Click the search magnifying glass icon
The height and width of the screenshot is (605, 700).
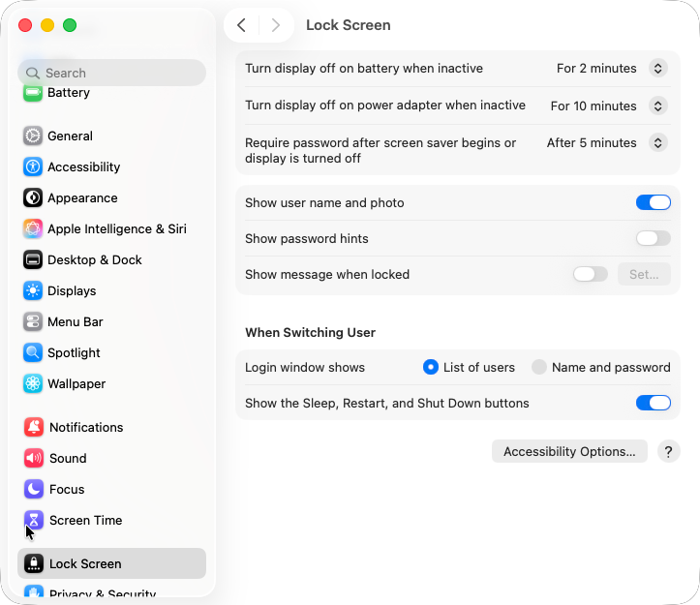[32, 73]
